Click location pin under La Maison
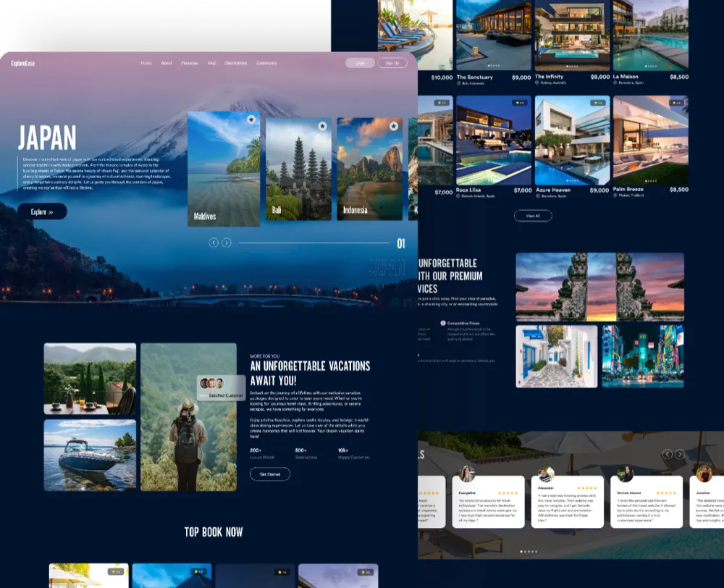The width and height of the screenshot is (724, 588). point(615,83)
